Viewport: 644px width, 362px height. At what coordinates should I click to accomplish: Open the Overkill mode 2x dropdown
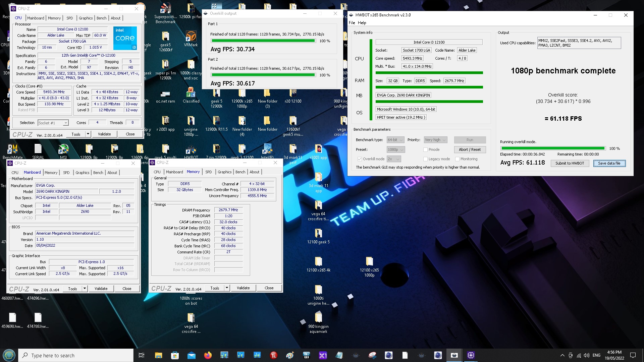click(394, 159)
